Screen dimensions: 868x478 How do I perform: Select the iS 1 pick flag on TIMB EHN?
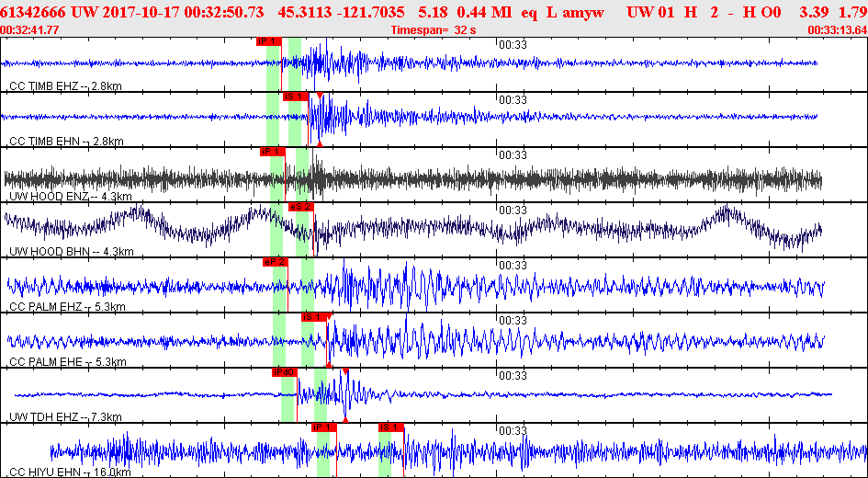[x=295, y=97]
